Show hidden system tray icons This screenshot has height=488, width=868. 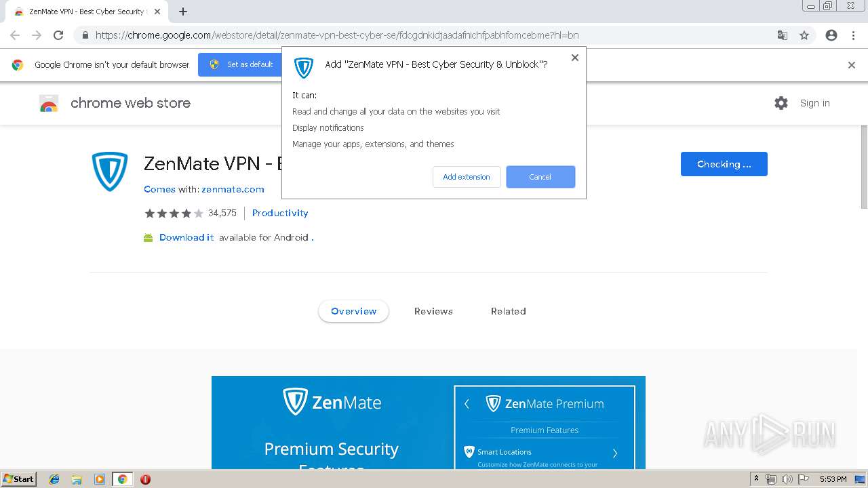click(x=756, y=479)
